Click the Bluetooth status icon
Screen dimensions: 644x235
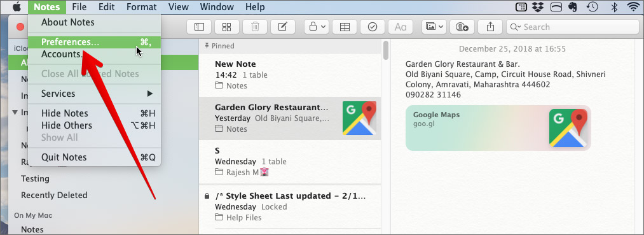[x=614, y=7]
